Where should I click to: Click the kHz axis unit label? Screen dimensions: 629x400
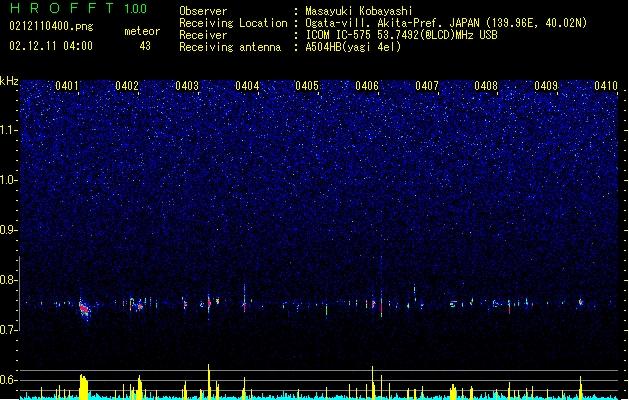(x=9, y=81)
